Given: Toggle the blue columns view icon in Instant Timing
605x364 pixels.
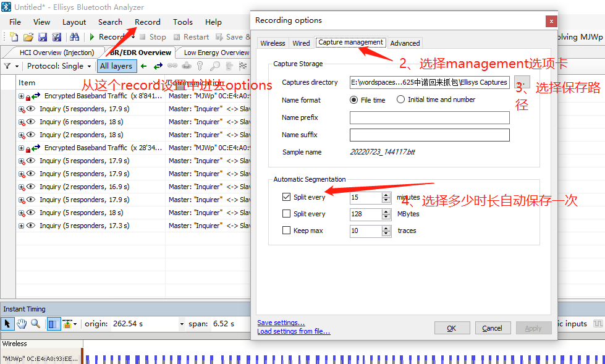Looking at the screenshot, I should tap(54, 324).
